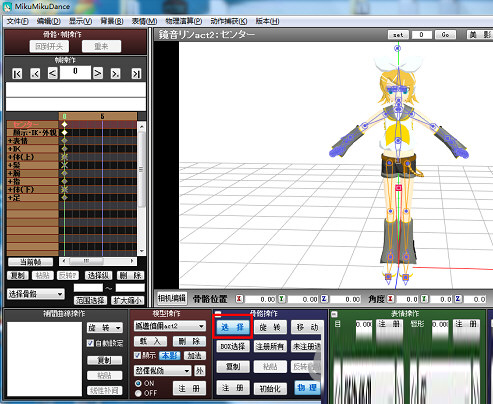Go to next keyframe button
Screen dimensions: 493x404
pos(115,73)
